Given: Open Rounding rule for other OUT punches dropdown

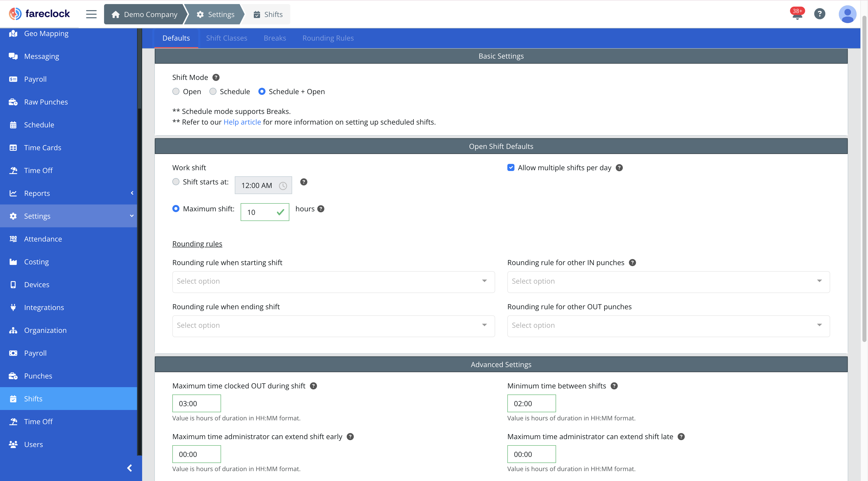Looking at the screenshot, I should 668,326.
